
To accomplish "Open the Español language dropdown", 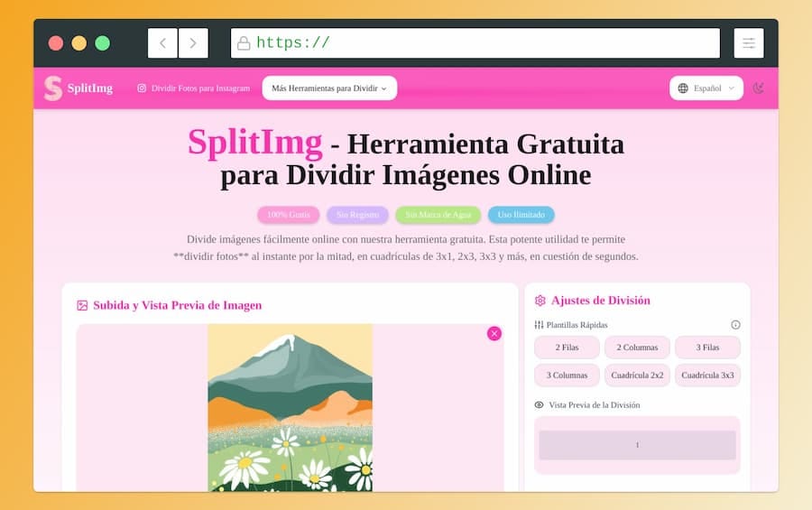I will tap(706, 88).
